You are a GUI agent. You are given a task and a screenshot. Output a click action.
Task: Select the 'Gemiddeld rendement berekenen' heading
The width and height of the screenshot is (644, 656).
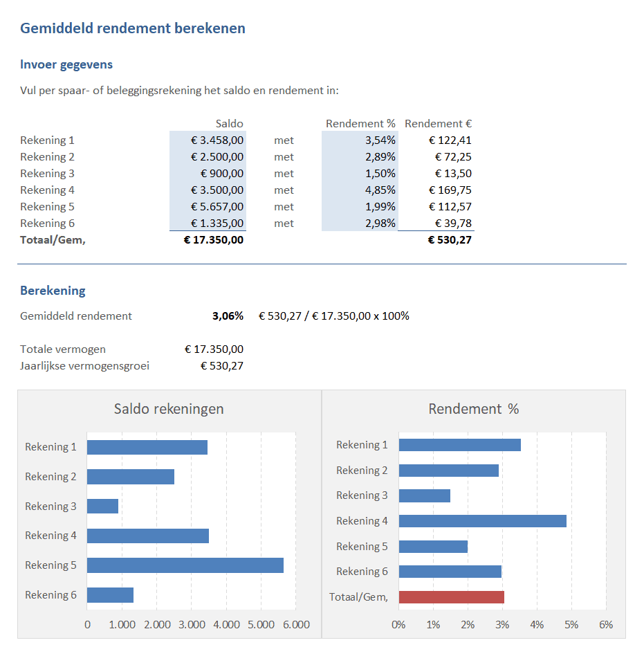click(x=133, y=28)
